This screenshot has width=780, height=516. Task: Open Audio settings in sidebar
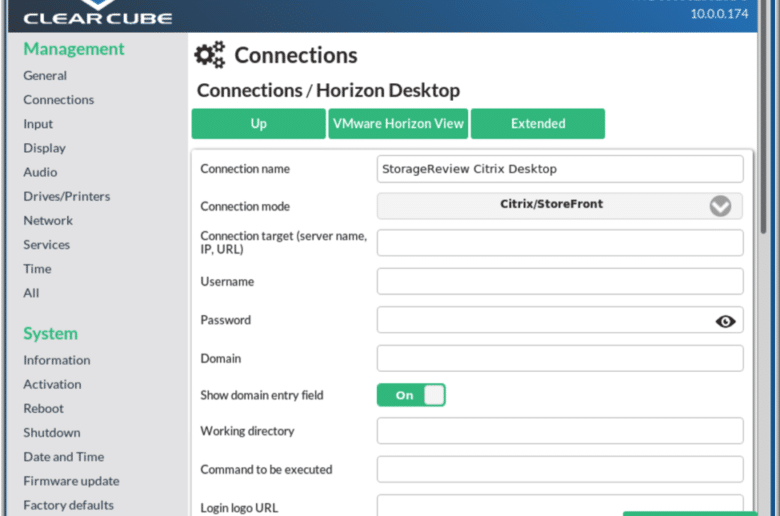pyautogui.click(x=40, y=172)
